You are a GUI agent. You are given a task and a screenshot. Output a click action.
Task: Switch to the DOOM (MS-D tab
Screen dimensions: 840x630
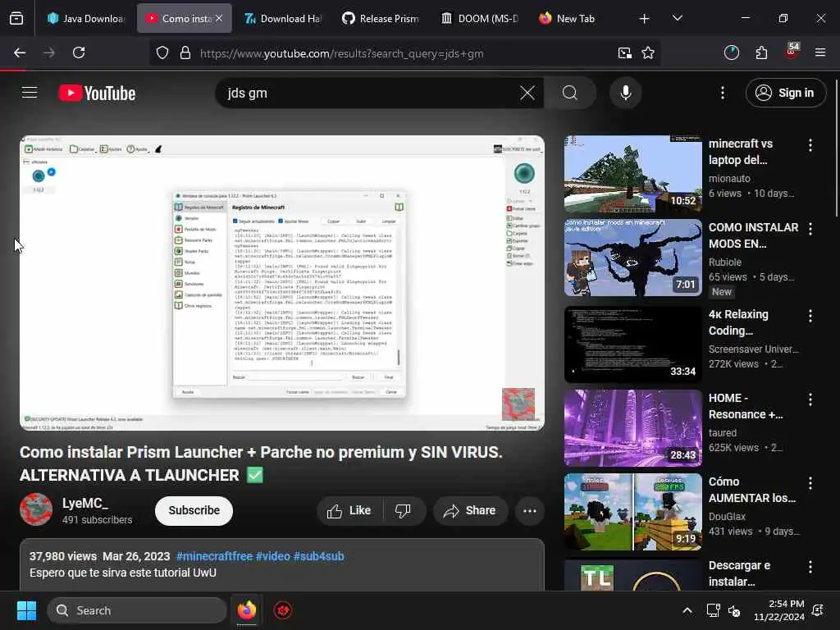479,18
